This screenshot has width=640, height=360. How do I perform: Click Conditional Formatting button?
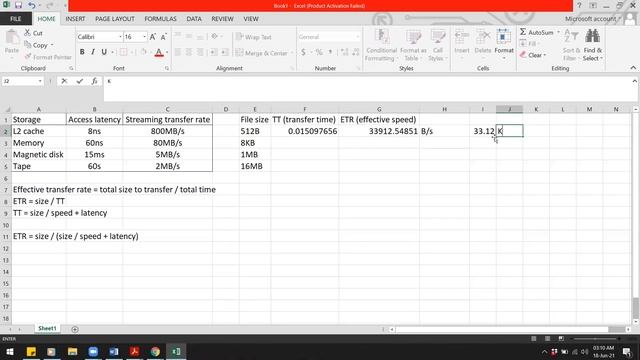[x=381, y=45]
